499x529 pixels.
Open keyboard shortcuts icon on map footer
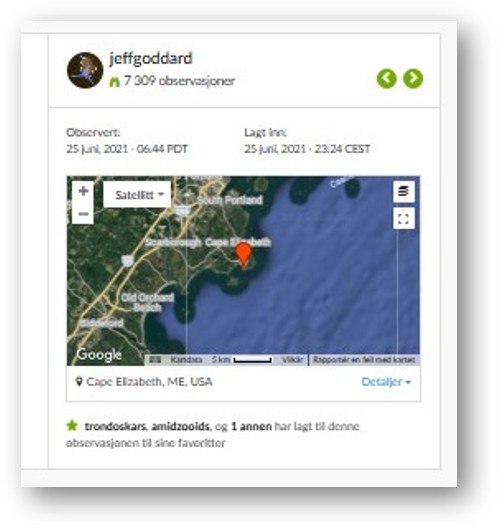point(155,360)
